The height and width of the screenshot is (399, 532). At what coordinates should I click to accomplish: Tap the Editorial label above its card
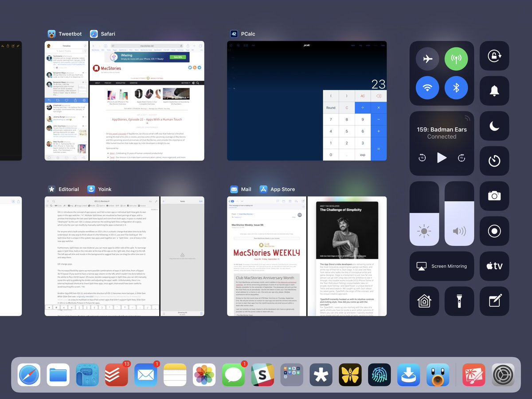point(69,189)
